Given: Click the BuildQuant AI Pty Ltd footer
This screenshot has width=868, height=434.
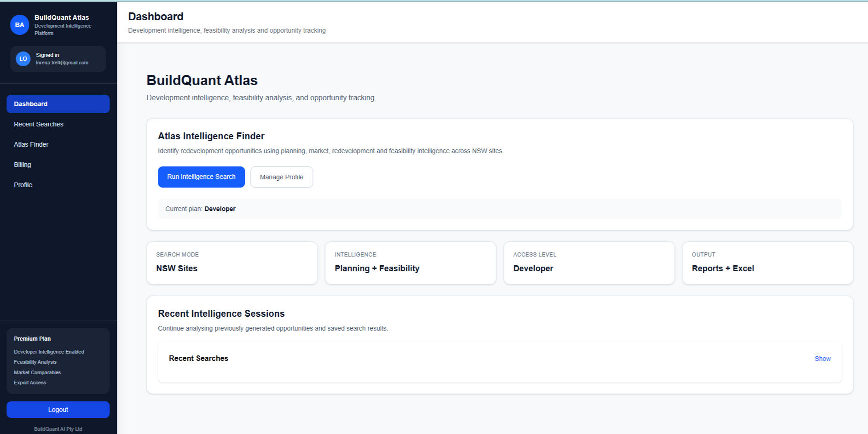Looking at the screenshot, I should click(58, 429).
